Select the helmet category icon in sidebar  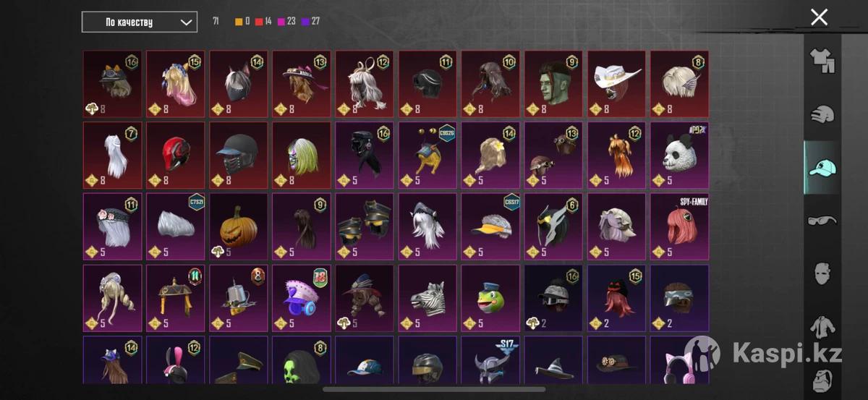pos(822,114)
